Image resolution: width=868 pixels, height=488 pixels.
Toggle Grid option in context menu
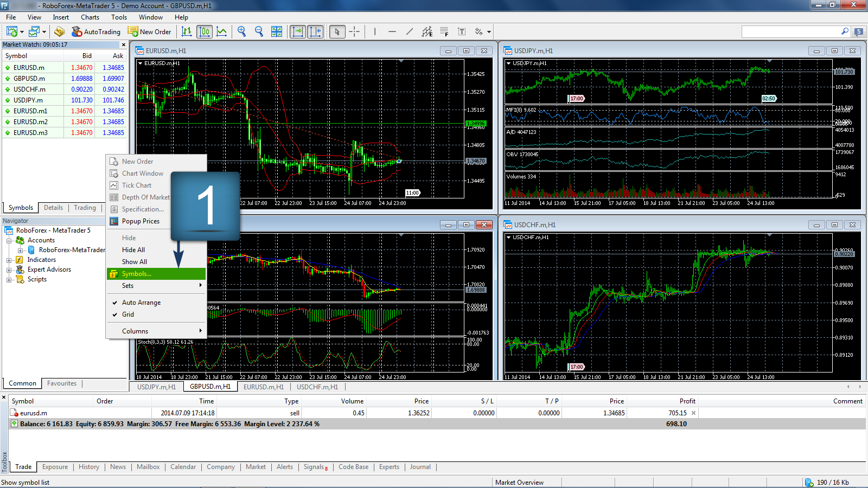(x=128, y=314)
